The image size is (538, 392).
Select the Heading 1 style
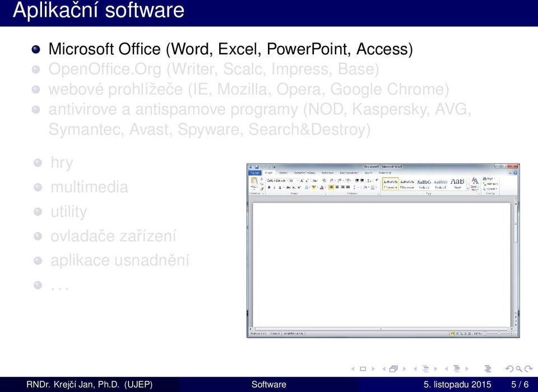click(x=424, y=184)
